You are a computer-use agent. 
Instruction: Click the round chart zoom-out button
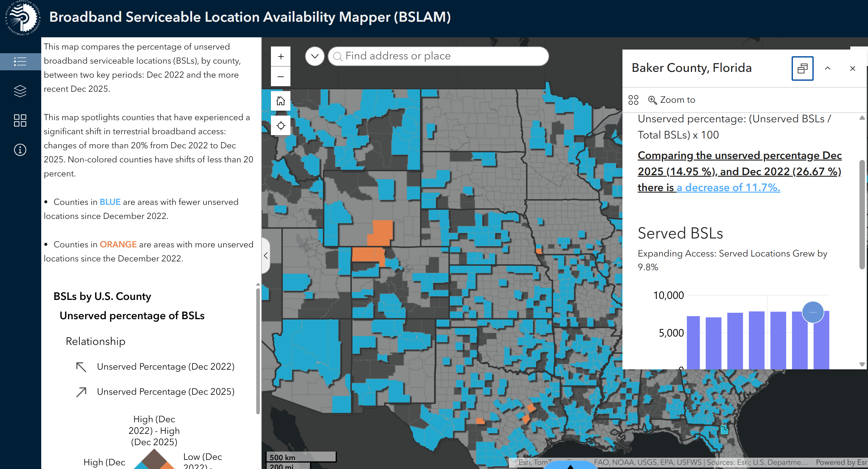[813, 312]
